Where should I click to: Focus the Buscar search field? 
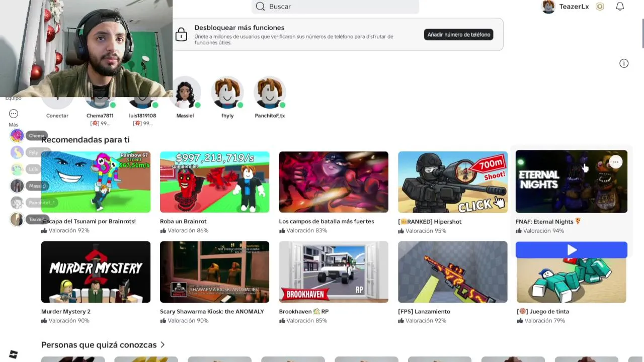(x=335, y=7)
